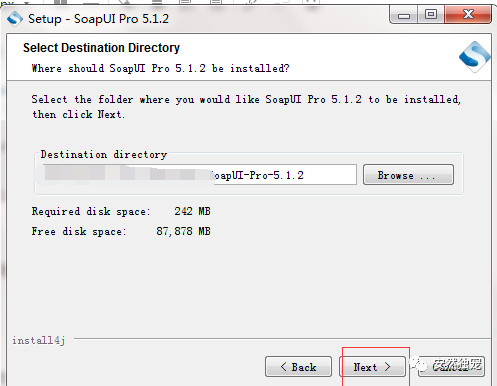Cancel the setup using the watermarked button
Image resolution: width=497 pixels, height=386 pixels.
pyautogui.click(x=451, y=367)
